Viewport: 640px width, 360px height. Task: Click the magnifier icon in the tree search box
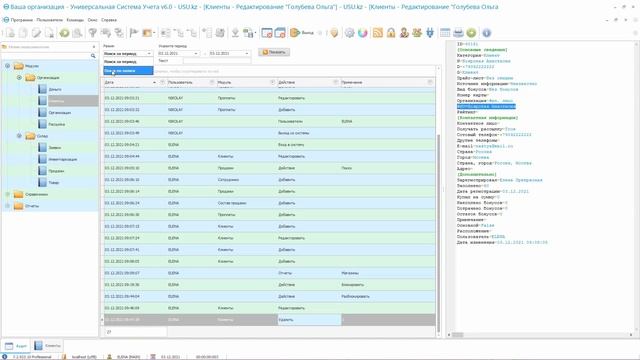click(93, 56)
